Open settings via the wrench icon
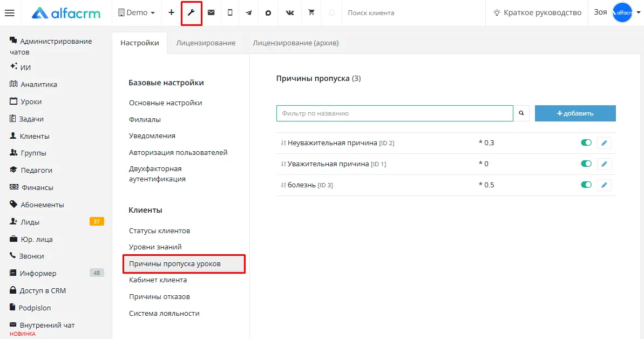Viewport: 644px width, 339px height. (x=192, y=13)
